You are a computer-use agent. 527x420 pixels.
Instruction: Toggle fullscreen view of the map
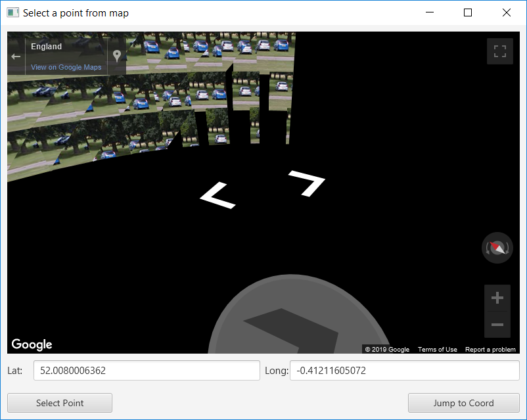(500, 51)
